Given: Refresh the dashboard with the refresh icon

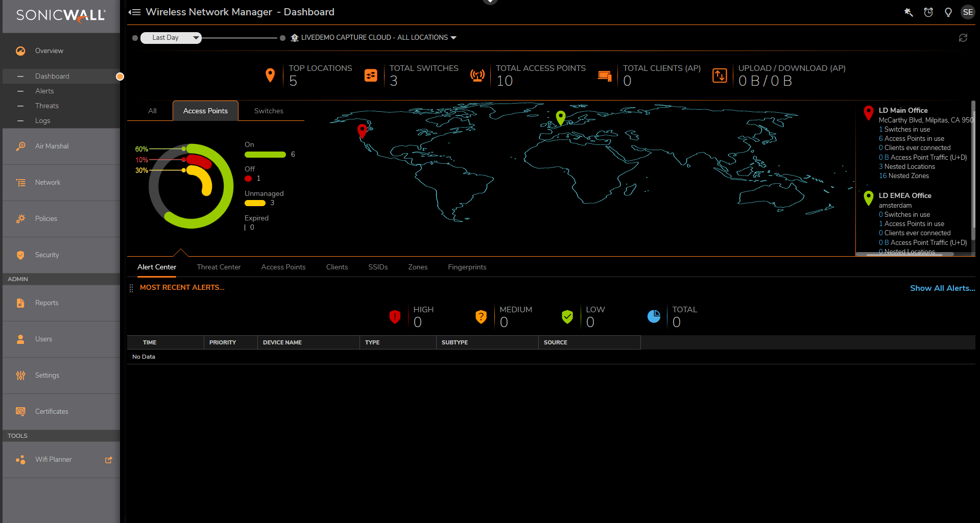Looking at the screenshot, I should click(x=963, y=38).
